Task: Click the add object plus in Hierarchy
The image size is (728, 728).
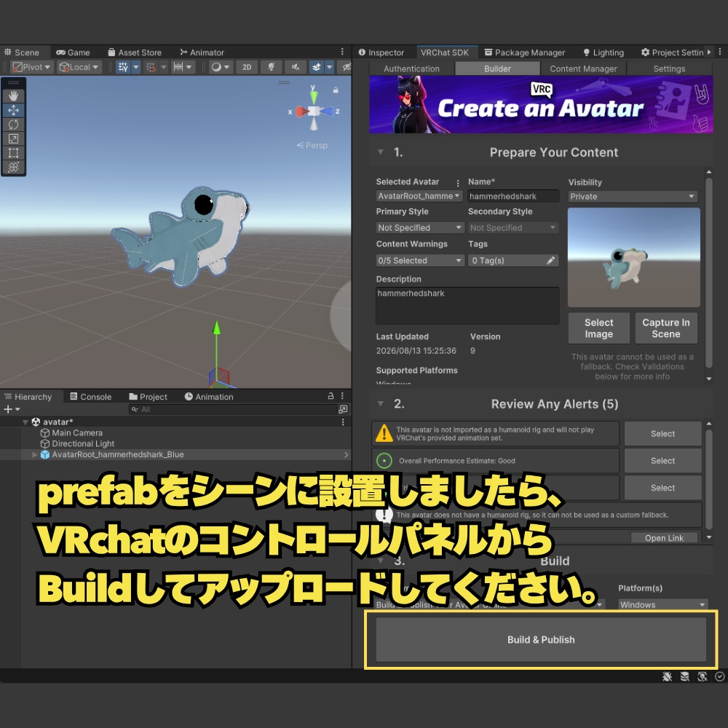Action: coord(8,409)
